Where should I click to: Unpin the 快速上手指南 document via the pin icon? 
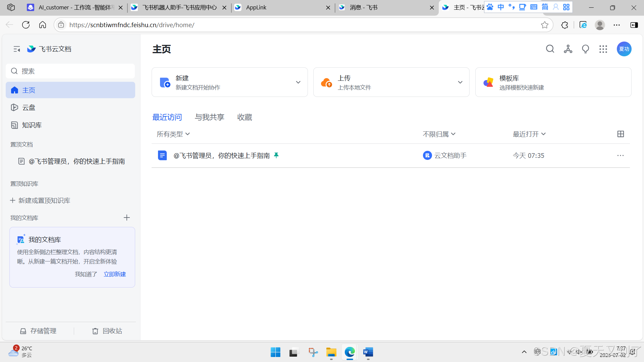(x=276, y=155)
